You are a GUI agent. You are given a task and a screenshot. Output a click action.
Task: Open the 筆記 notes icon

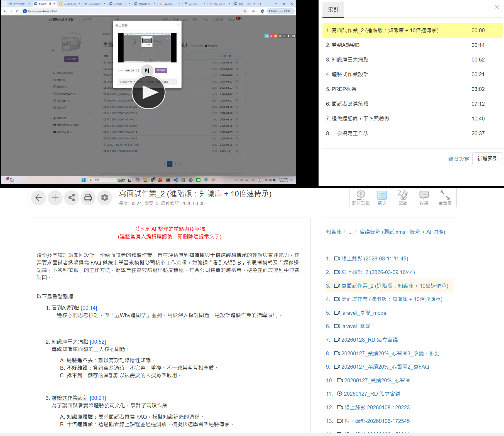click(403, 198)
